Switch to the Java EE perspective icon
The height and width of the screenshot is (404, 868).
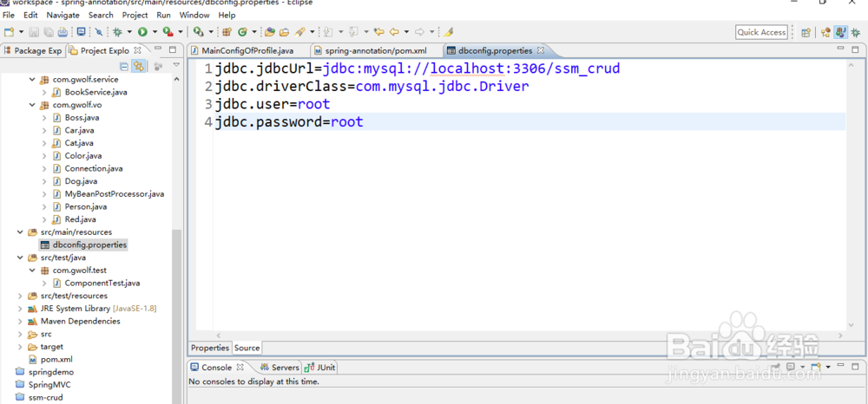[825, 32]
